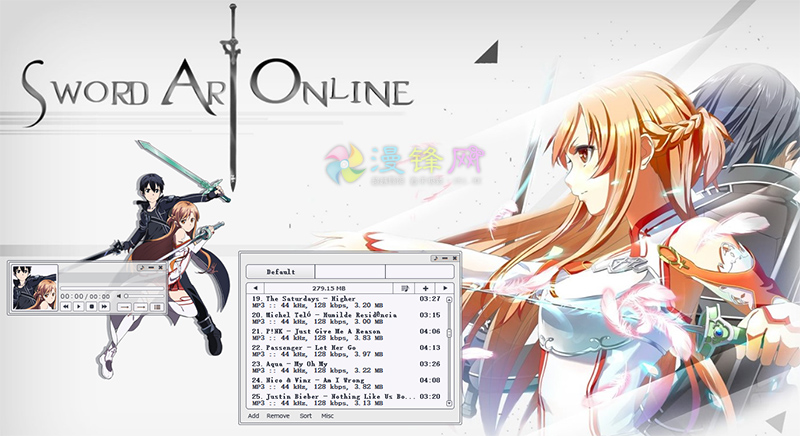Click the playlist note icon beside plus
The height and width of the screenshot is (436, 800).
(405, 288)
